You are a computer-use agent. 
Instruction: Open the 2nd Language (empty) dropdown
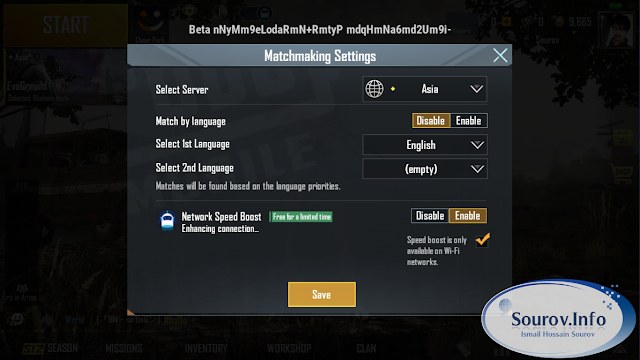coord(424,169)
